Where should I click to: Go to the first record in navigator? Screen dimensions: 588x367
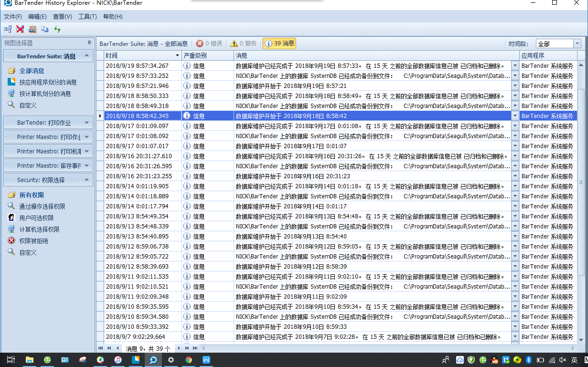point(101,348)
